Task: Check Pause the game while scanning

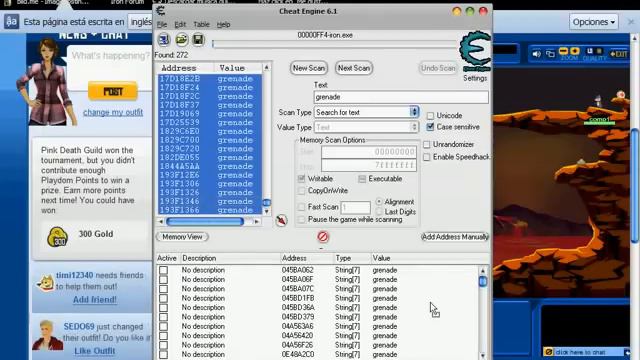Action: tap(301, 220)
